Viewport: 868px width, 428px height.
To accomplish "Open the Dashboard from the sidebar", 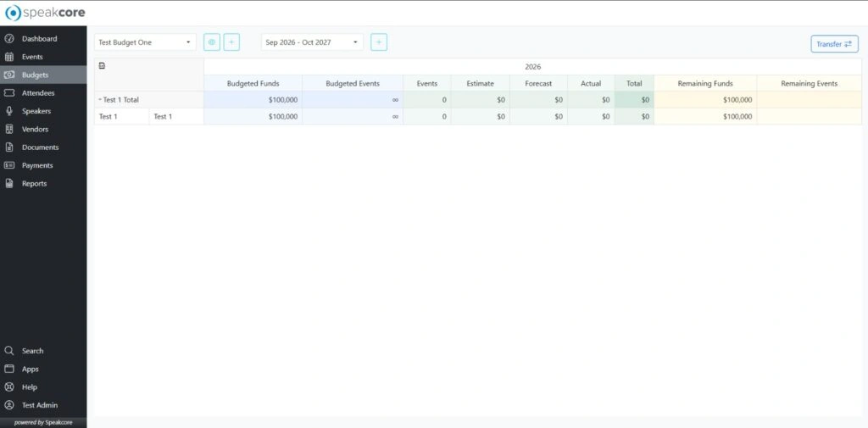I will click(x=39, y=39).
